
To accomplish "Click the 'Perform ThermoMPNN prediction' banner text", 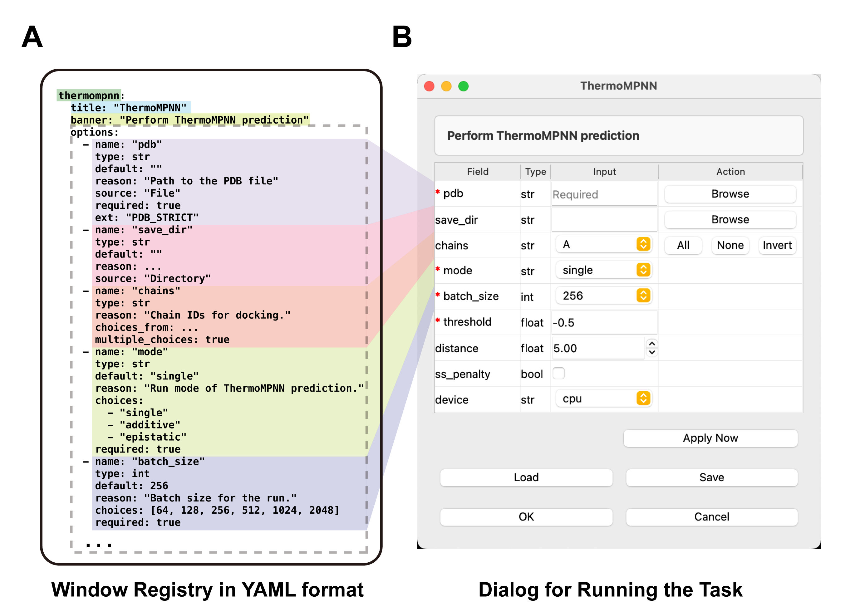I will tap(543, 135).
